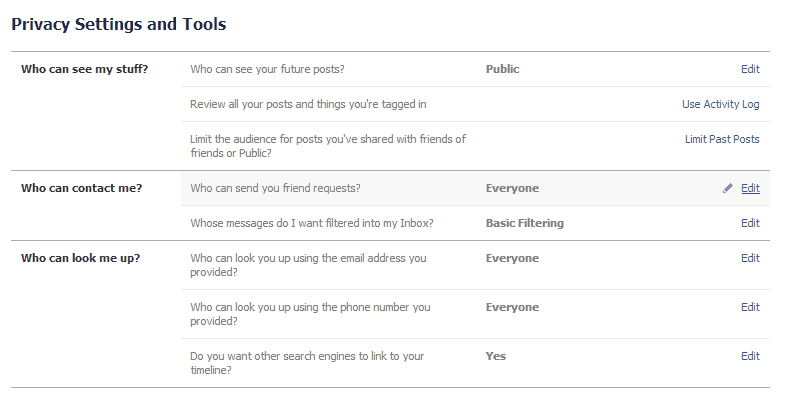Edit email address lookup setting
The width and height of the screenshot is (786, 415).
[750, 258]
